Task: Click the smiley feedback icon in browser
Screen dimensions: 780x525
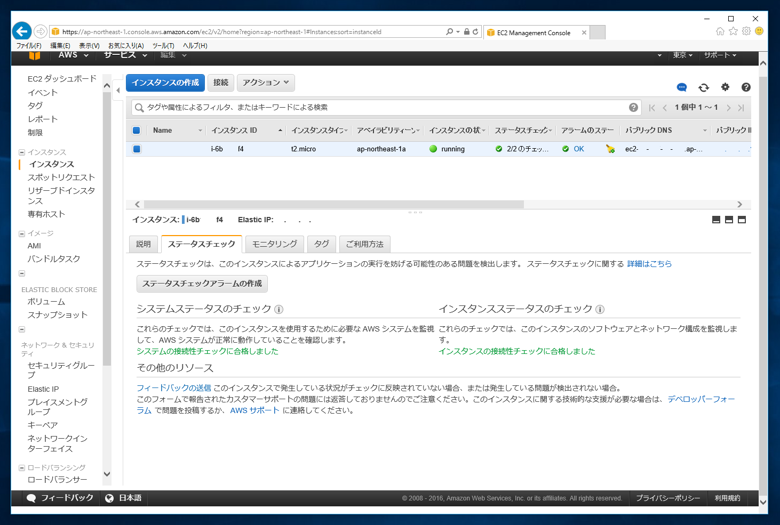Action: (759, 31)
